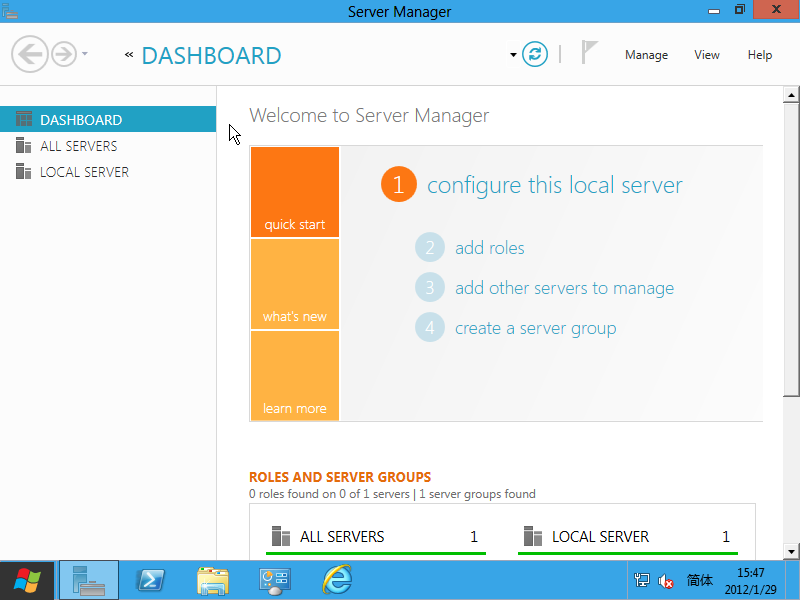Viewport: 800px width, 600px height.
Task: Click the Welcome to Server Manager heading
Action: coord(369,116)
